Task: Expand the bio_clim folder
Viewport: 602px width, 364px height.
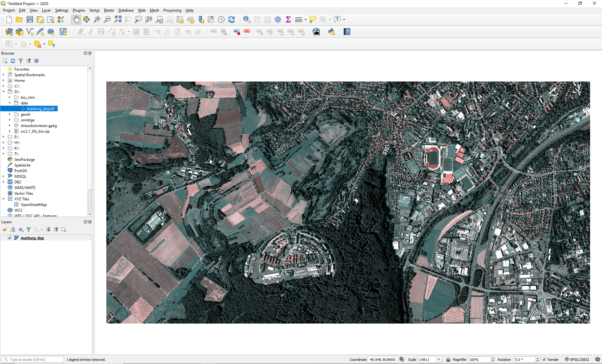Action: [x=10, y=98]
